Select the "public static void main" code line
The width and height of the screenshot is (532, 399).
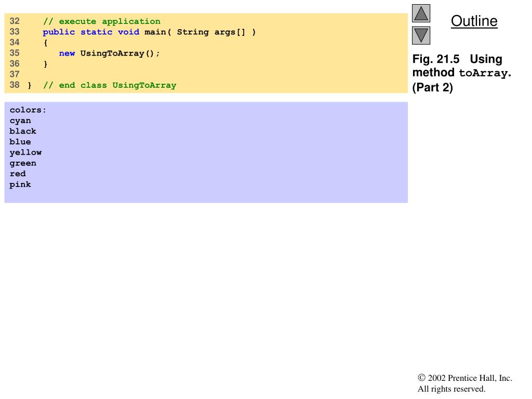pos(149,32)
